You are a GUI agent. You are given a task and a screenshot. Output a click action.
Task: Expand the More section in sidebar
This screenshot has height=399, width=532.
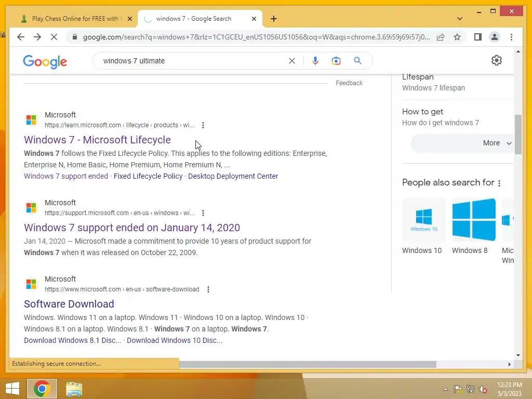coord(463,143)
